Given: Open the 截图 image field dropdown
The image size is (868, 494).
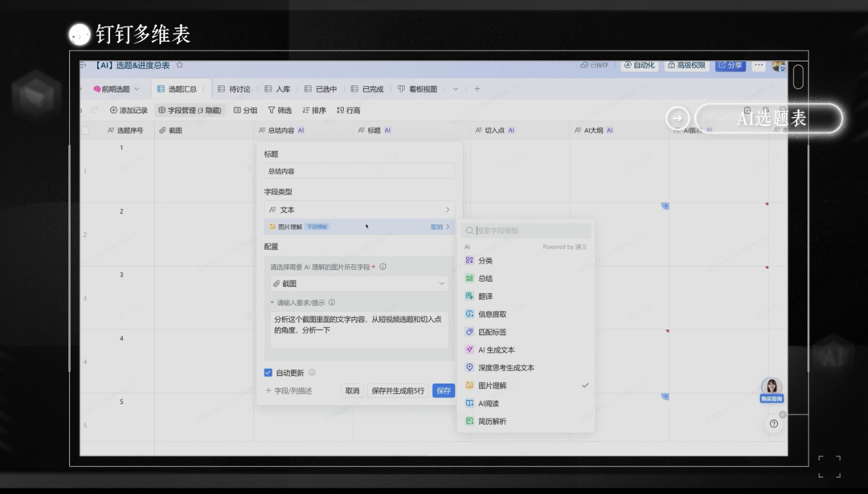Looking at the screenshot, I should point(359,284).
